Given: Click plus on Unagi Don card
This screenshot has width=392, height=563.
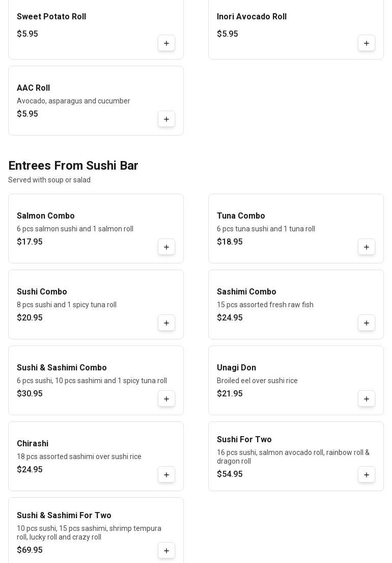Looking at the screenshot, I should point(367,399).
